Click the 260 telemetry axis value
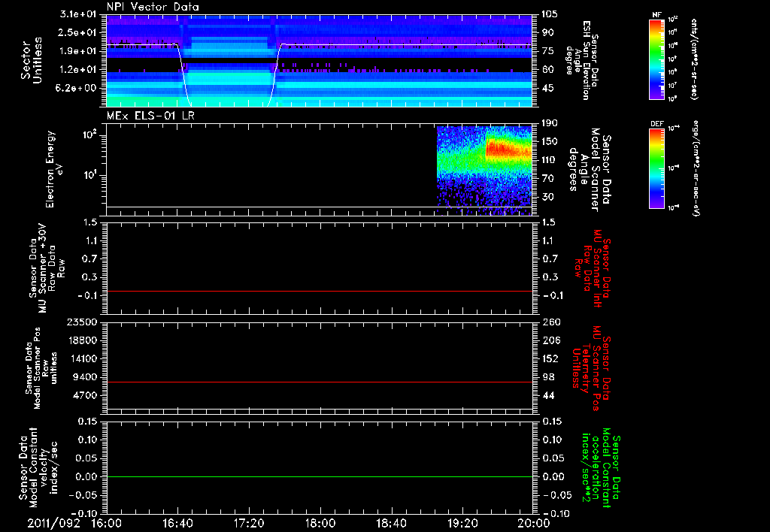Viewport: 770px width, 532px height. (551, 322)
